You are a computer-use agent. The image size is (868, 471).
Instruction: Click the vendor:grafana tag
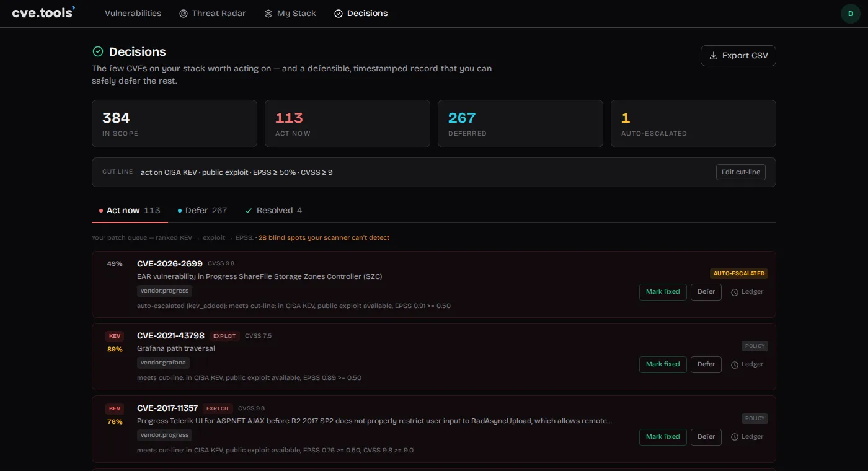click(163, 363)
